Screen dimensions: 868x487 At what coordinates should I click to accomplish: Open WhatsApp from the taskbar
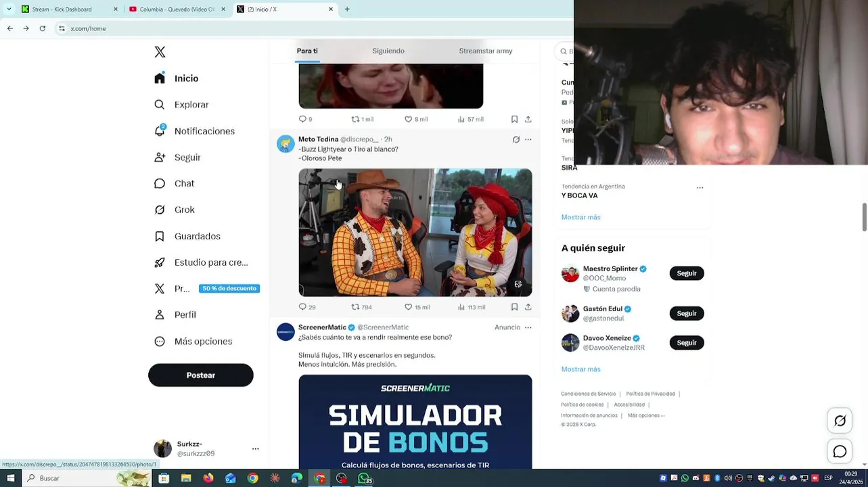(x=365, y=478)
